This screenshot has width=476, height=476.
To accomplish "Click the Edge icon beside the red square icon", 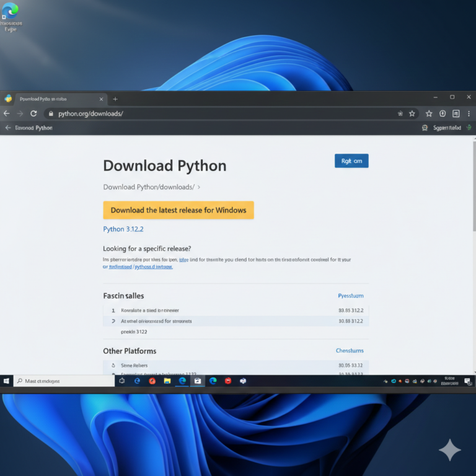I will pyautogui.click(x=213, y=381).
